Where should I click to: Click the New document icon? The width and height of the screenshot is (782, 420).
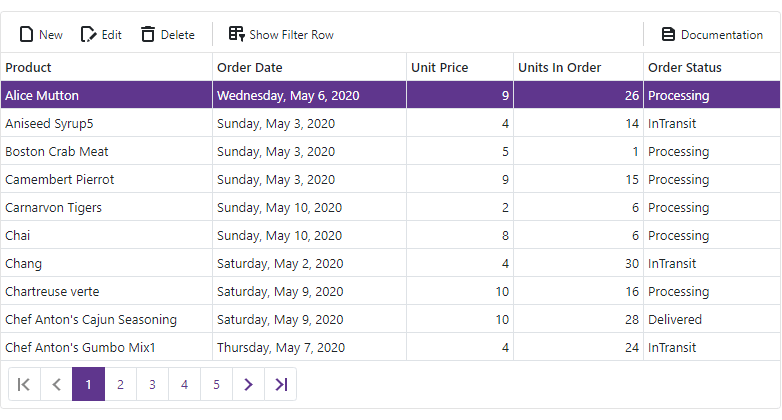(x=27, y=34)
